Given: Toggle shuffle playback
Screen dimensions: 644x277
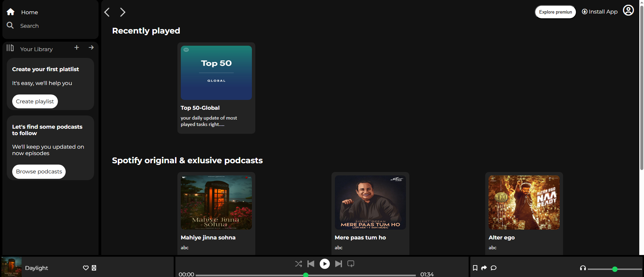Looking at the screenshot, I should 298,264.
